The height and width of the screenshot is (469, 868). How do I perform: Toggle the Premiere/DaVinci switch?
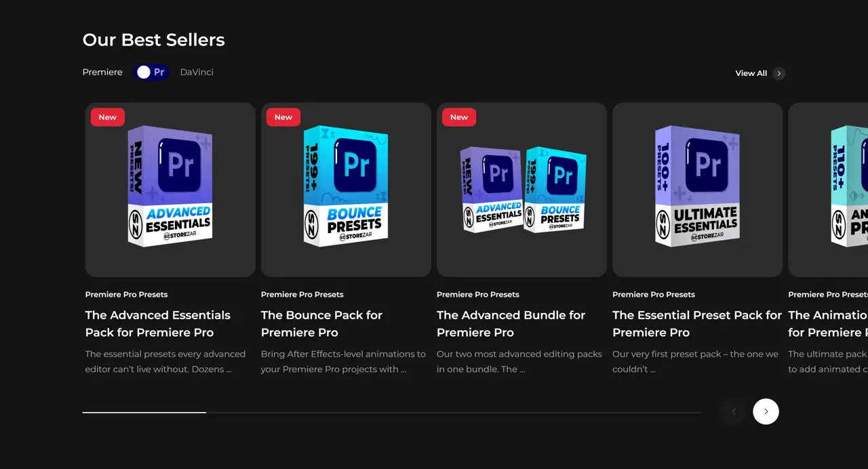point(151,72)
